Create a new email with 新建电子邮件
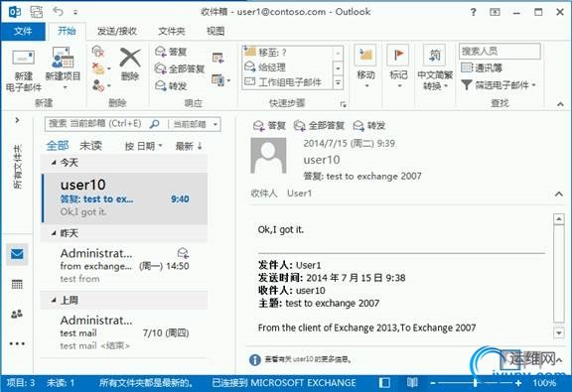The image size is (572, 392). (24, 70)
